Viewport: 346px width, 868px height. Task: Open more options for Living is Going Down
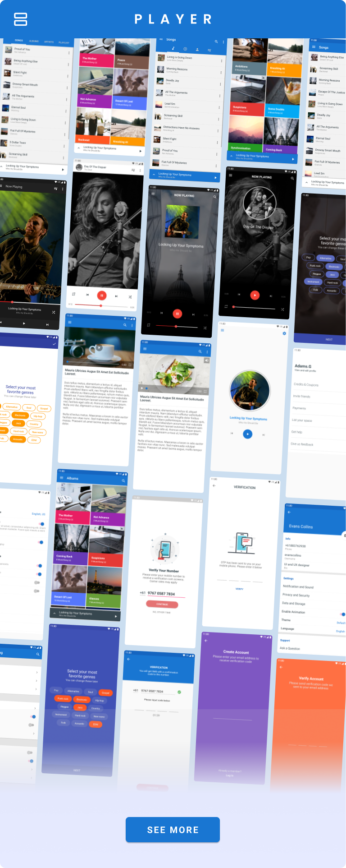221,60
